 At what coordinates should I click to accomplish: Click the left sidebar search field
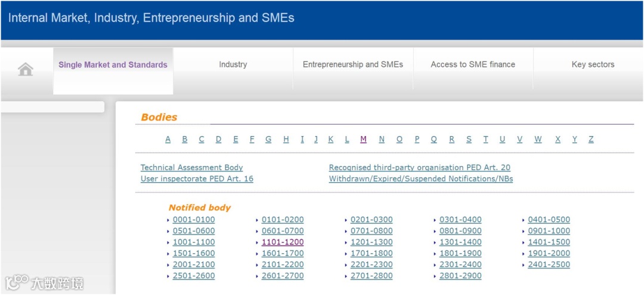tap(52, 107)
